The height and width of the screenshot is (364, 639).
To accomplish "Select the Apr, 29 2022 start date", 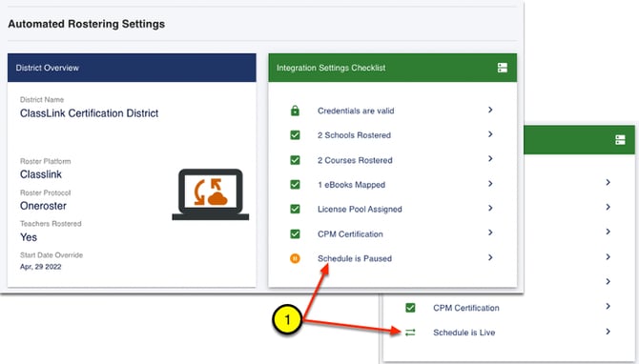I will click(x=41, y=267).
